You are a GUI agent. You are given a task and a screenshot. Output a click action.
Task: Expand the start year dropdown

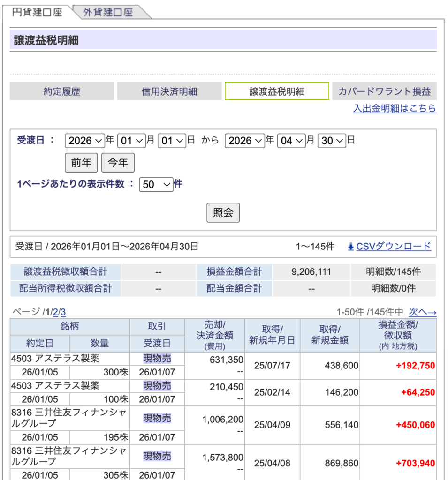(85, 141)
